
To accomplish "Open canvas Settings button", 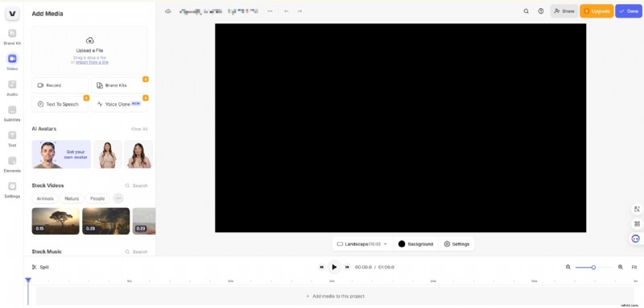I will pyautogui.click(x=456, y=244).
